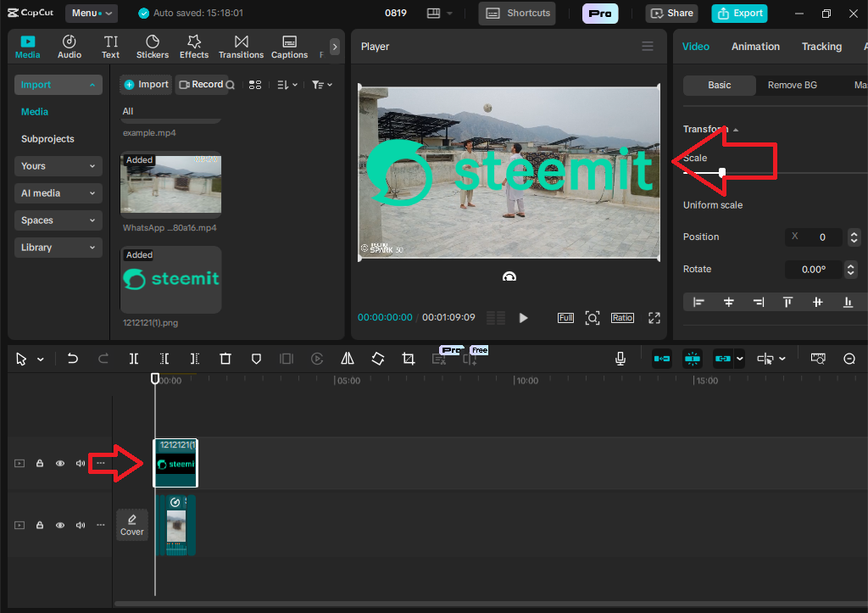Click the Delete trash icon above timeline
Viewport: 868px width, 613px height.
coord(225,359)
